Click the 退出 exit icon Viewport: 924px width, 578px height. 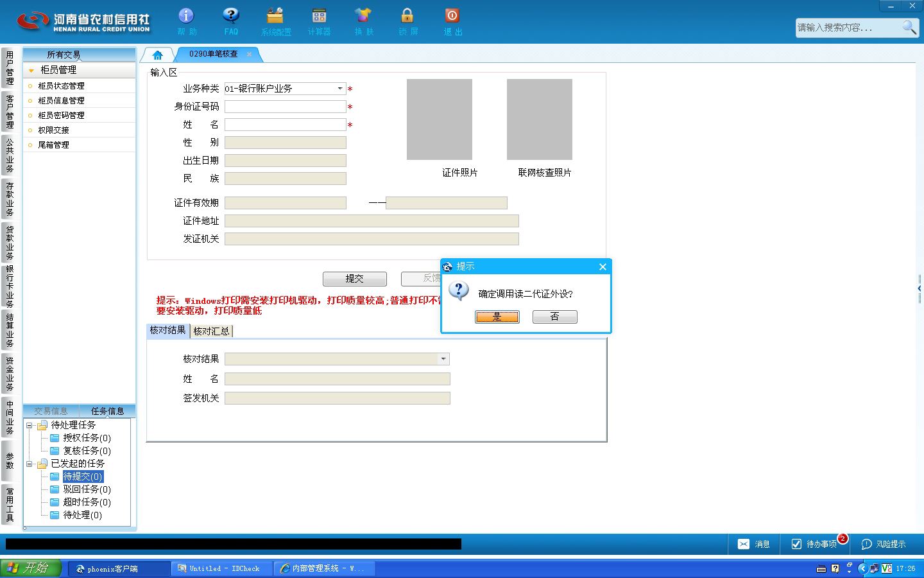click(452, 21)
